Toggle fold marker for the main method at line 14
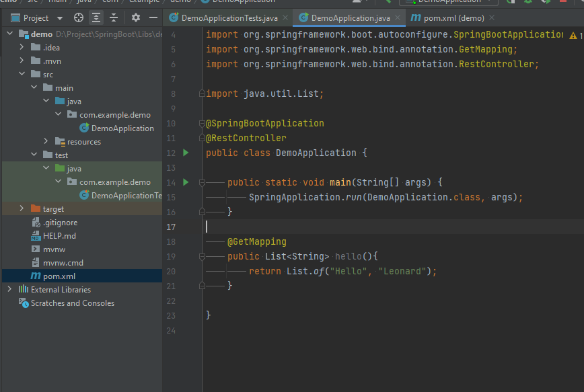 pyautogui.click(x=202, y=182)
